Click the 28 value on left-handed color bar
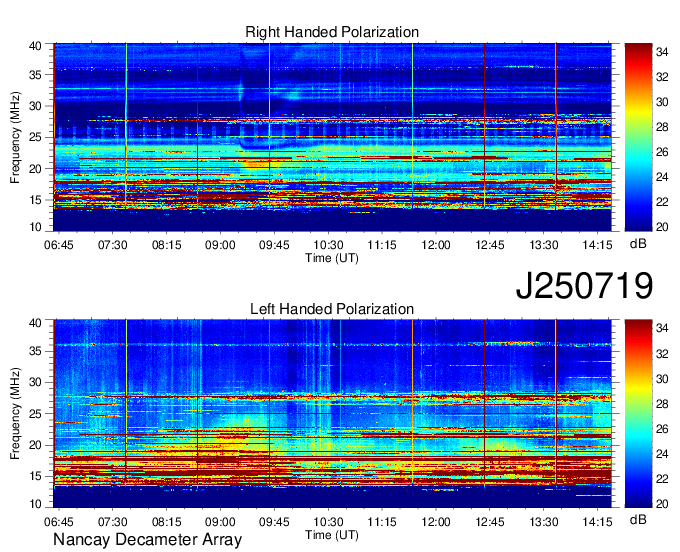This screenshot has height=552, width=680. 662,404
